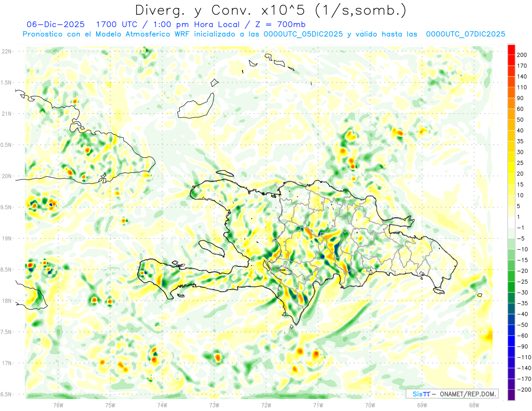Click the '20N' latitude label
This screenshot has width=532, height=411.
[x=7, y=176]
